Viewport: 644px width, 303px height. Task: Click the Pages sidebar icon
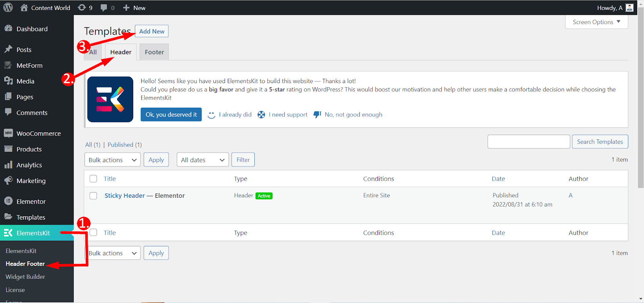pos(8,96)
